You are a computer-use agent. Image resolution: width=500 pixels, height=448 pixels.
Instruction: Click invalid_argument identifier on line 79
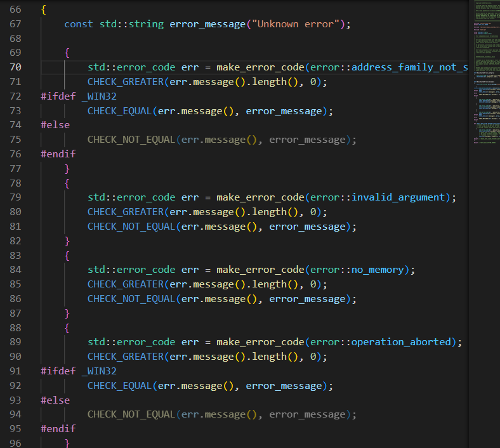[x=398, y=197]
